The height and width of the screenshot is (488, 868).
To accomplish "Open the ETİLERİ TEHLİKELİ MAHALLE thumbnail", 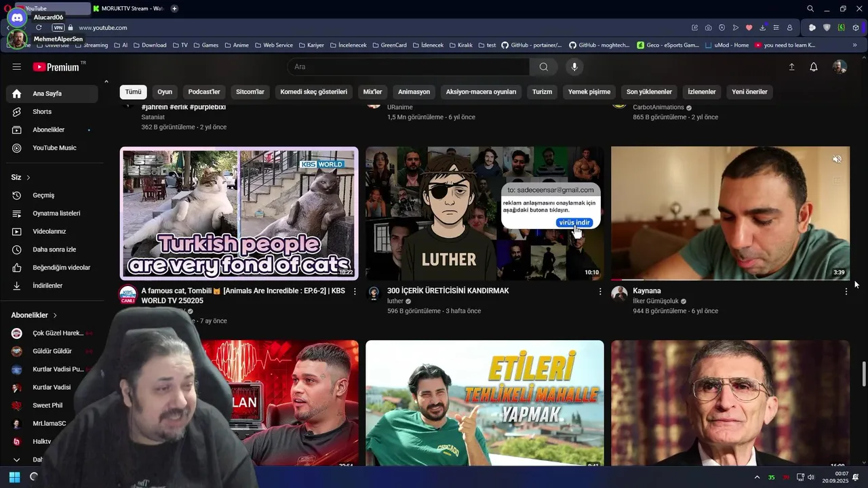I will (484, 403).
